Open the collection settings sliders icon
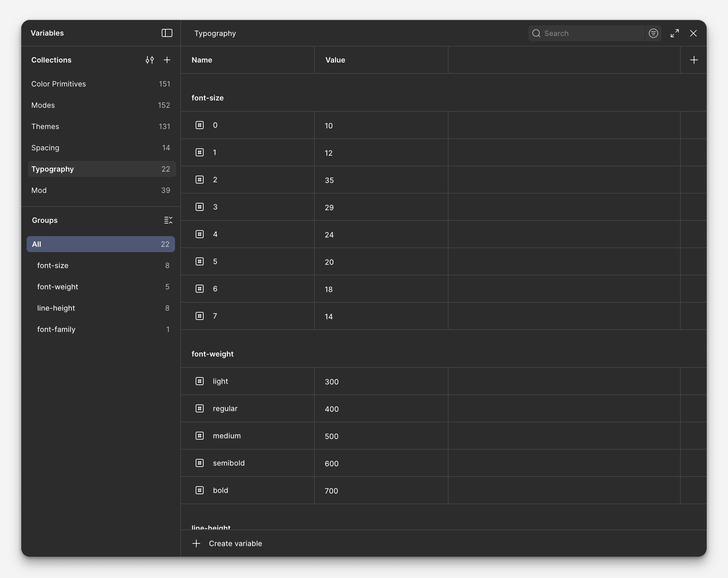Screen dimensions: 728x578 (150, 60)
